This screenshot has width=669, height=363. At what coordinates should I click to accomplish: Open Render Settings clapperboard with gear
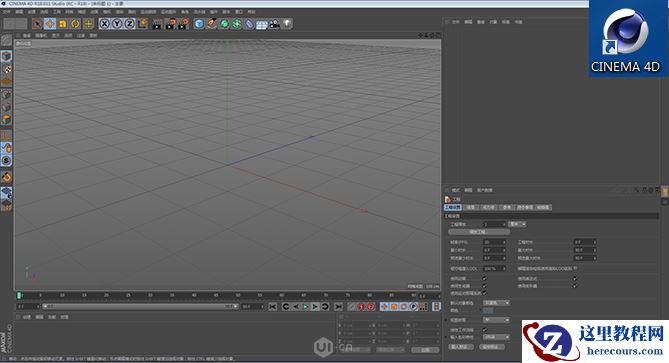click(x=183, y=24)
